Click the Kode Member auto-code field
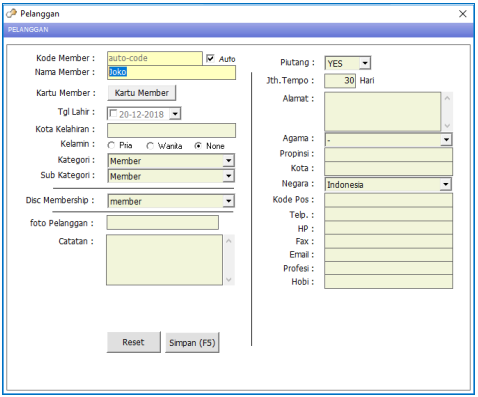478x397 pixels. 155,58
